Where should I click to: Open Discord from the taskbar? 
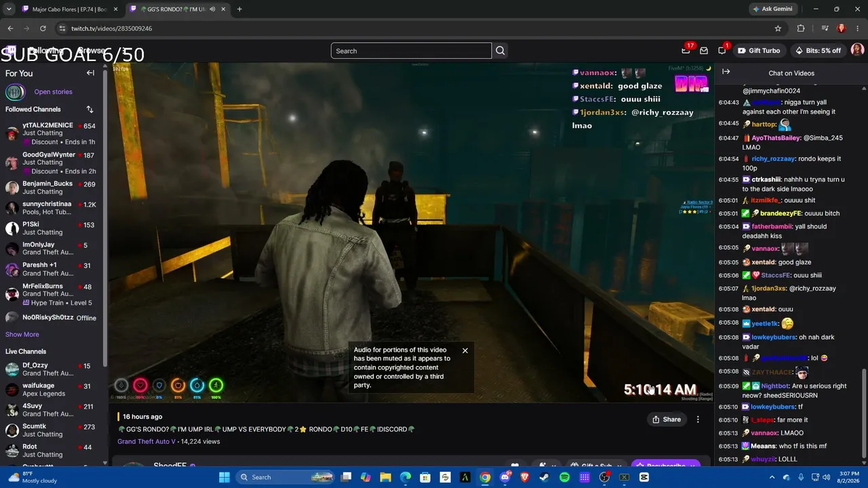click(x=505, y=477)
